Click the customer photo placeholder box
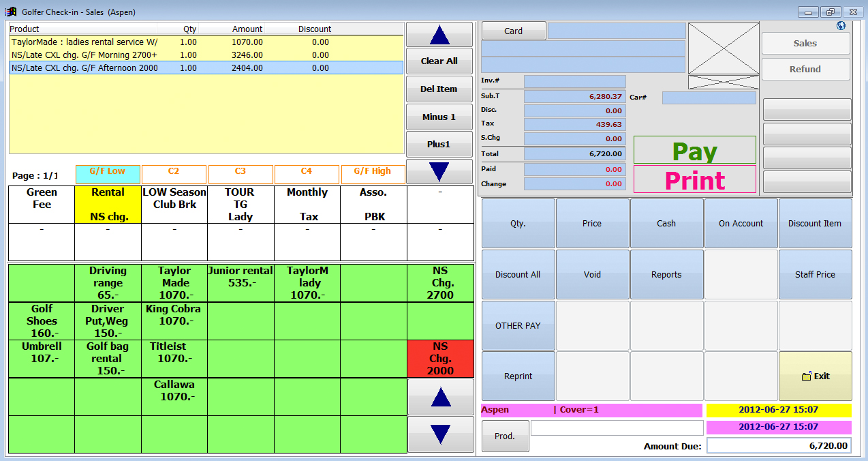868x461 pixels. (723, 48)
